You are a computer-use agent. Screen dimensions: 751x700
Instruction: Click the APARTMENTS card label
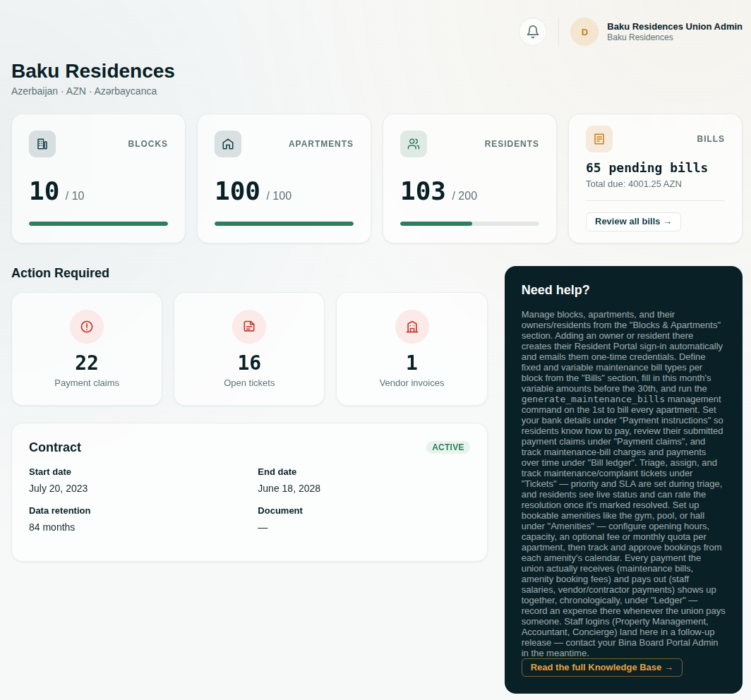pyautogui.click(x=320, y=144)
